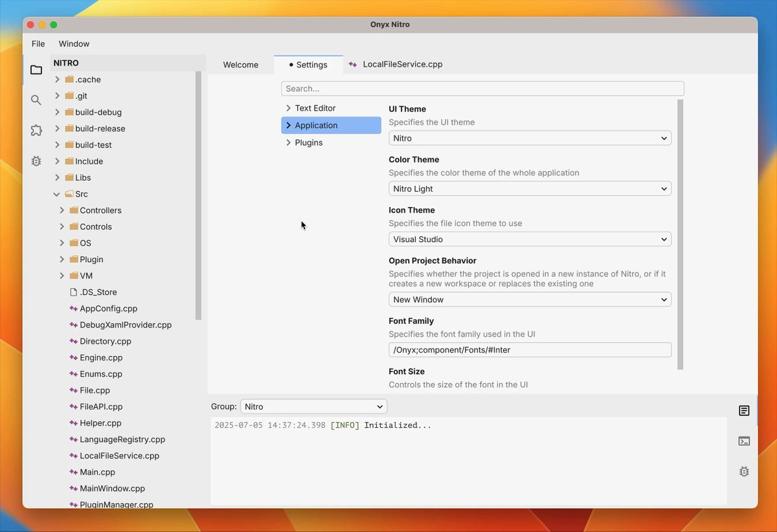Open the Explorer folder icon in sidebar
The width and height of the screenshot is (777, 532).
[36, 70]
